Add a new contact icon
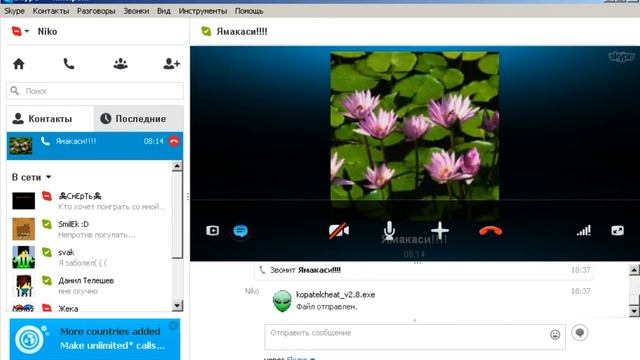This screenshot has height=360, width=640. coord(171,64)
